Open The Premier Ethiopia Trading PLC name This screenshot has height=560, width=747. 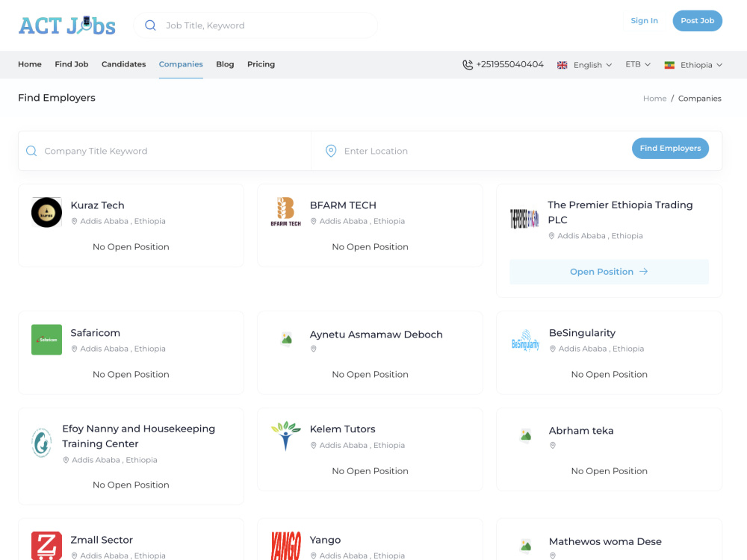(x=620, y=212)
